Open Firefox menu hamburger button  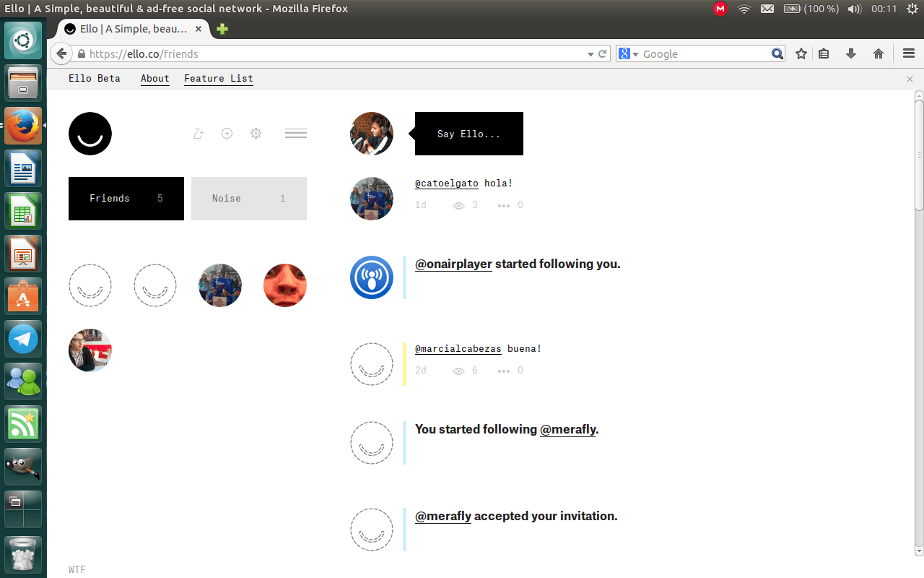[909, 53]
